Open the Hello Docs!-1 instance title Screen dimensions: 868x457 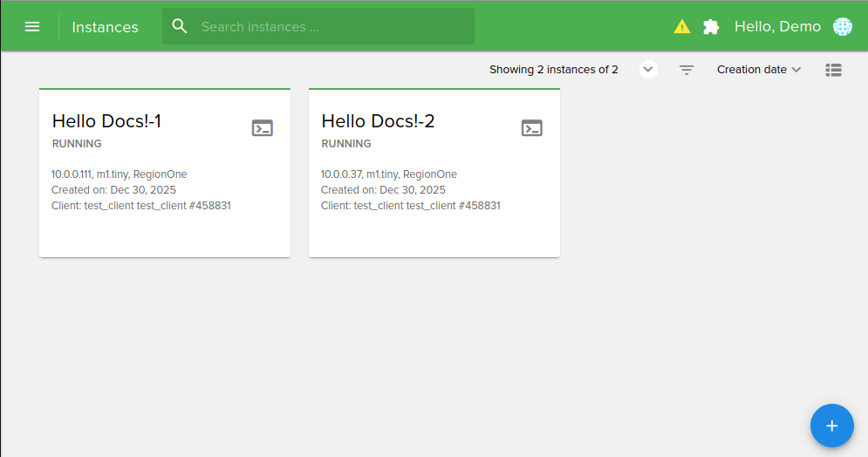(106, 121)
